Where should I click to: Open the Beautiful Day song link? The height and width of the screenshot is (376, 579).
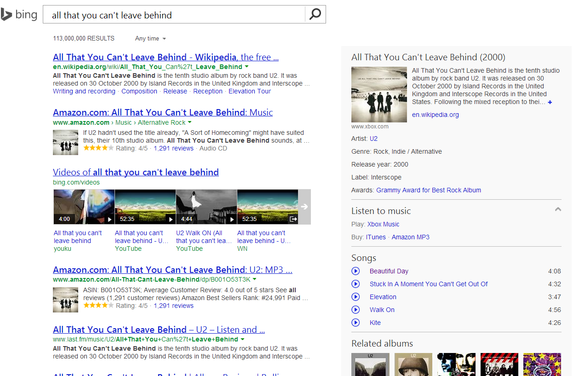[389, 271]
